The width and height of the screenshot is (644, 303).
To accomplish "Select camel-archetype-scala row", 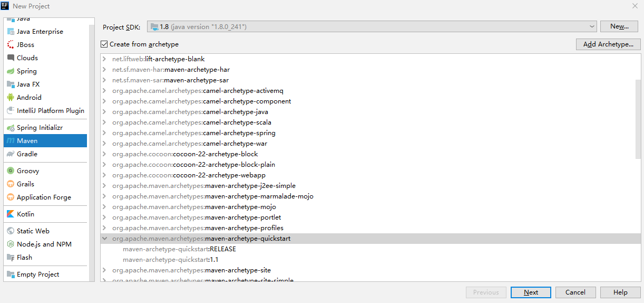I will tap(368, 122).
